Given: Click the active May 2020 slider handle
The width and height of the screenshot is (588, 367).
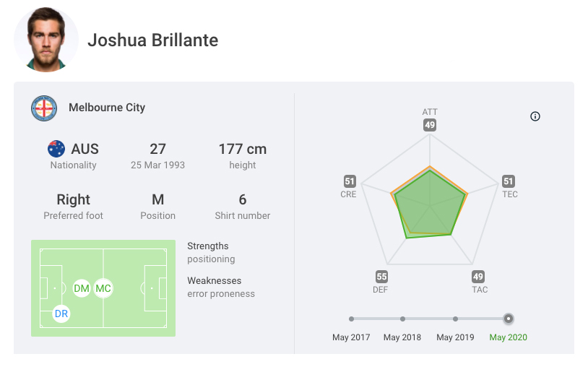Looking at the screenshot, I should [x=509, y=319].
